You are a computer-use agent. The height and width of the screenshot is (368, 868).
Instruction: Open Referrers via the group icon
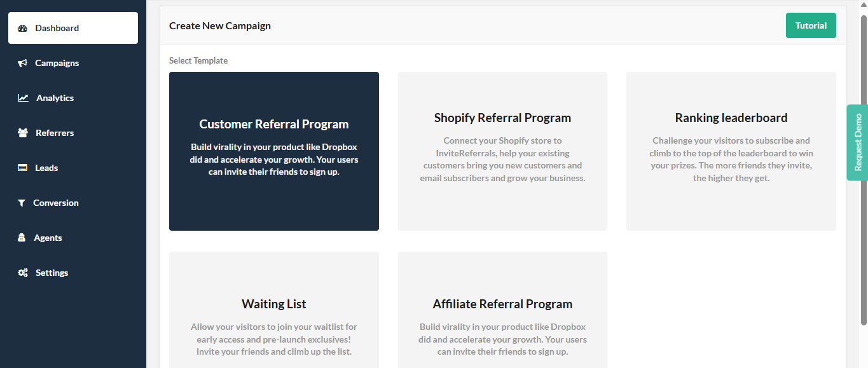point(22,132)
